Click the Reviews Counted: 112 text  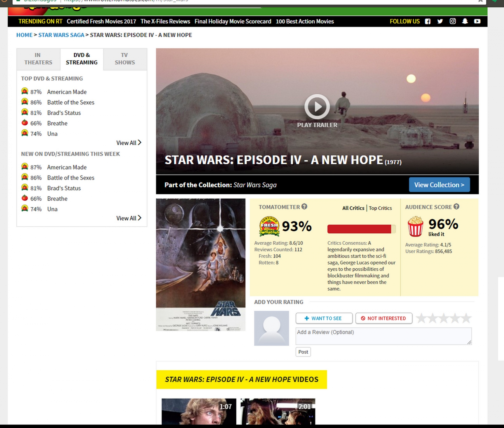(x=278, y=249)
